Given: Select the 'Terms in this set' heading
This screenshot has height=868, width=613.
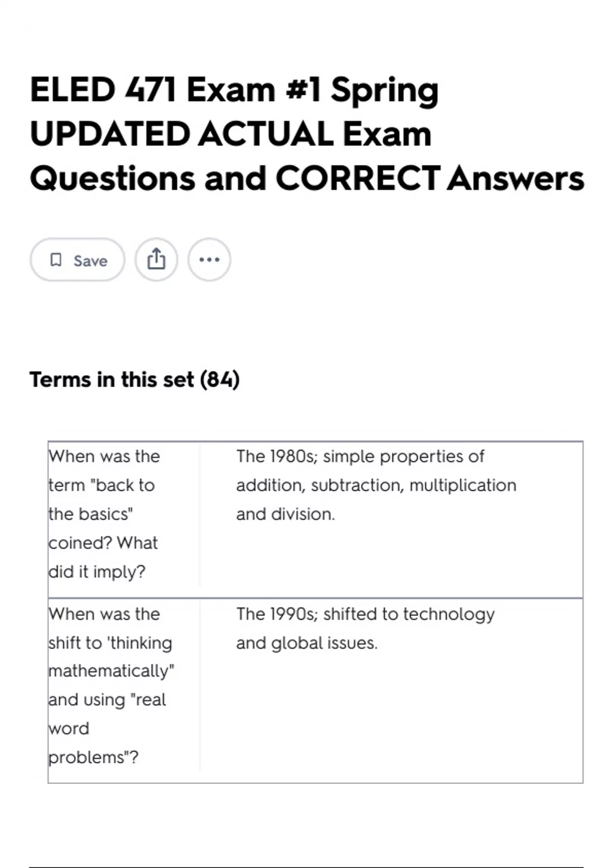Looking at the screenshot, I should pos(112,380).
